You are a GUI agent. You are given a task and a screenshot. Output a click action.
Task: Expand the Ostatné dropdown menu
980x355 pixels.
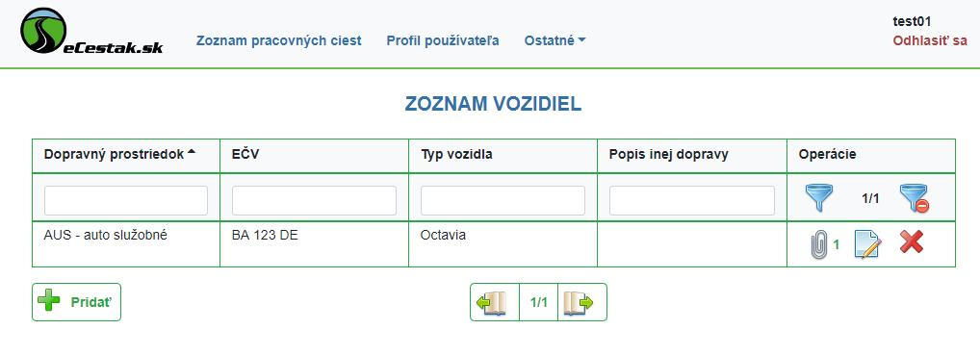click(555, 40)
